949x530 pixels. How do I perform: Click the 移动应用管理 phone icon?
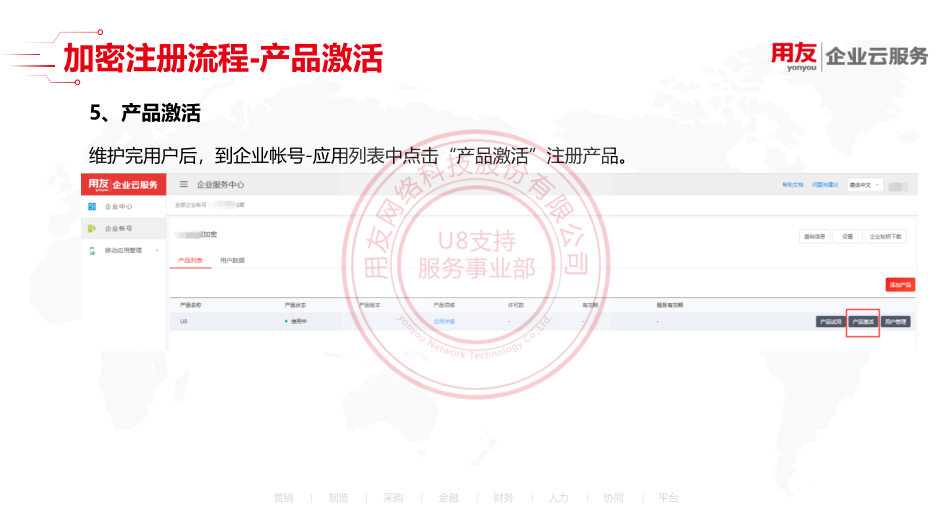(92, 250)
